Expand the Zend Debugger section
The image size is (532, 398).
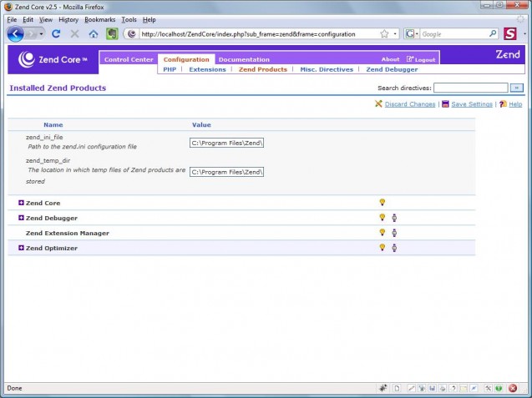click(x=21, y=217)
